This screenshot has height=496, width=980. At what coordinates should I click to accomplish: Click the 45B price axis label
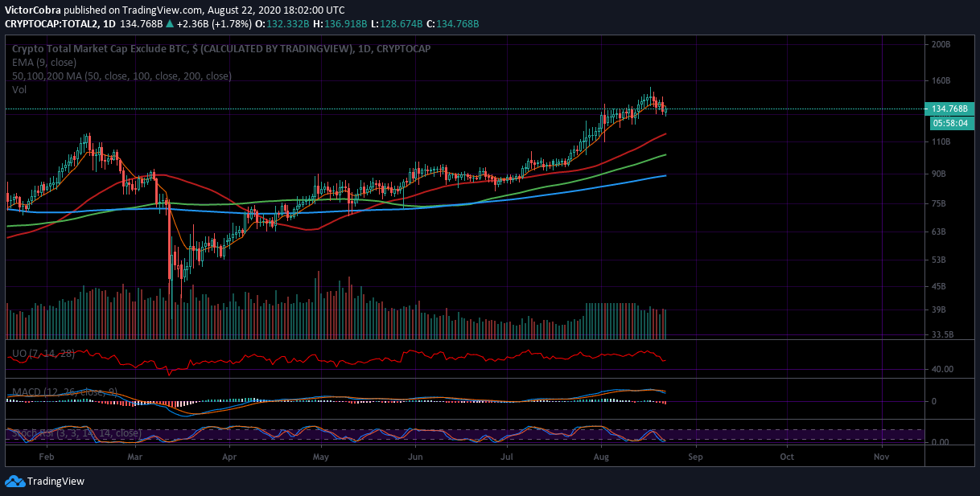click(939, 286)
